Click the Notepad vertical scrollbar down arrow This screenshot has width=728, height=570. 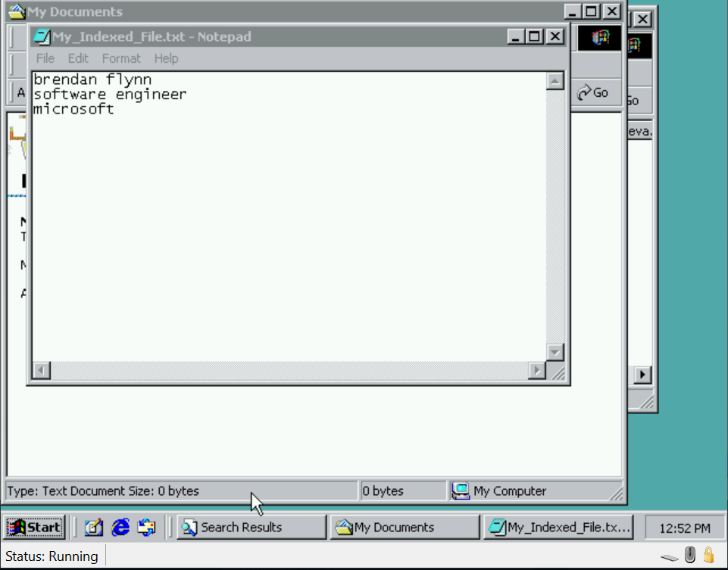(555, 353)
